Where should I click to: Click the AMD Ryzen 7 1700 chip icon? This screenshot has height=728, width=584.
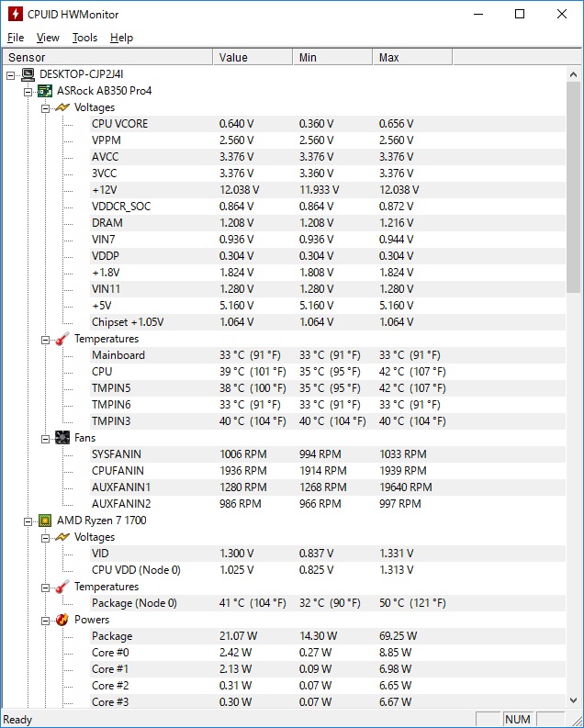45,521
